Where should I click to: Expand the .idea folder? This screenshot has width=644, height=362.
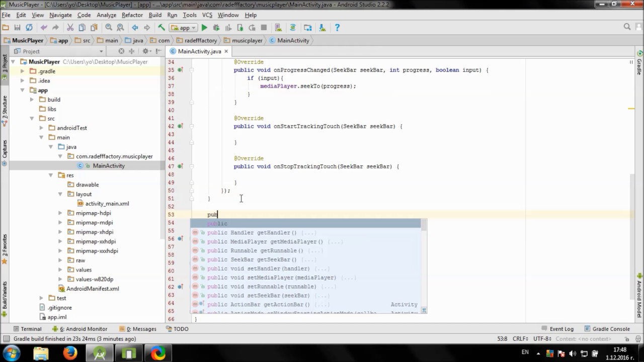23,80
